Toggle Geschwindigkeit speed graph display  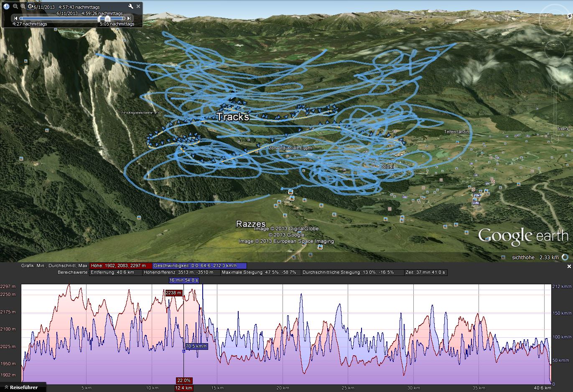(x=199, y=266)
